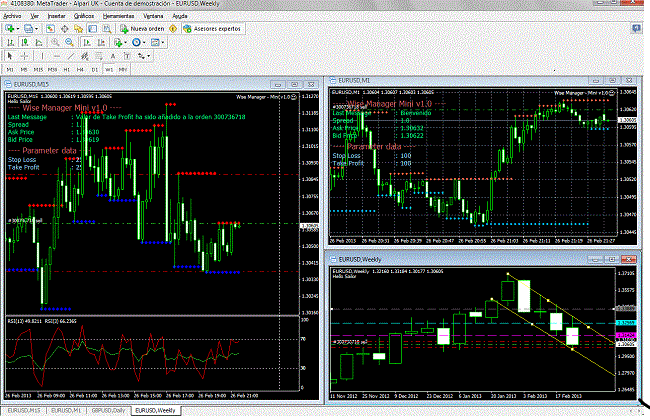Set timeframe to M5

coord(24,70)
